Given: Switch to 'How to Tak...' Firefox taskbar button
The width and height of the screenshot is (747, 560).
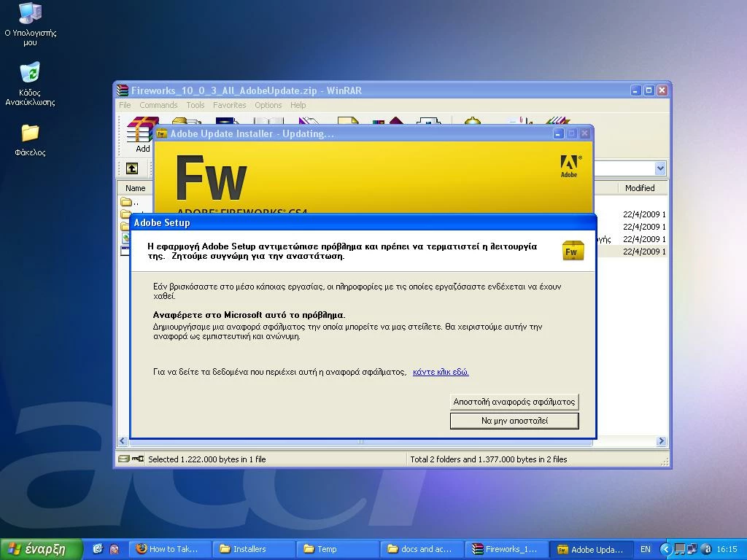Looking at the screenshot, I should point(169,549).
